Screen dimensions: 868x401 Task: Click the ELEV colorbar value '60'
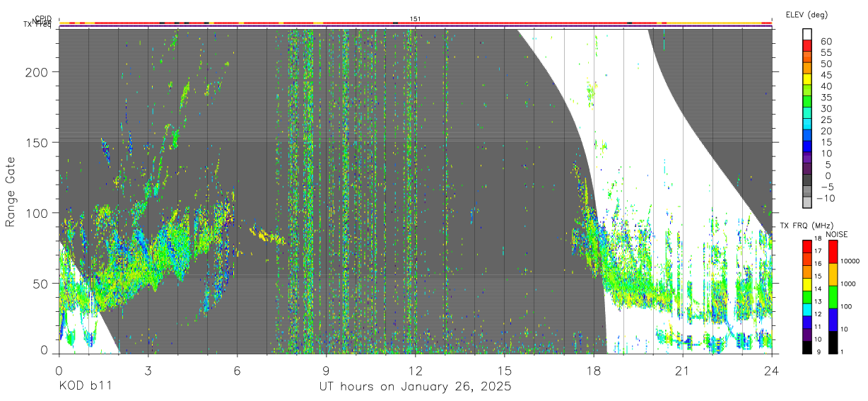pyautogui.click(x=826, y=40)
